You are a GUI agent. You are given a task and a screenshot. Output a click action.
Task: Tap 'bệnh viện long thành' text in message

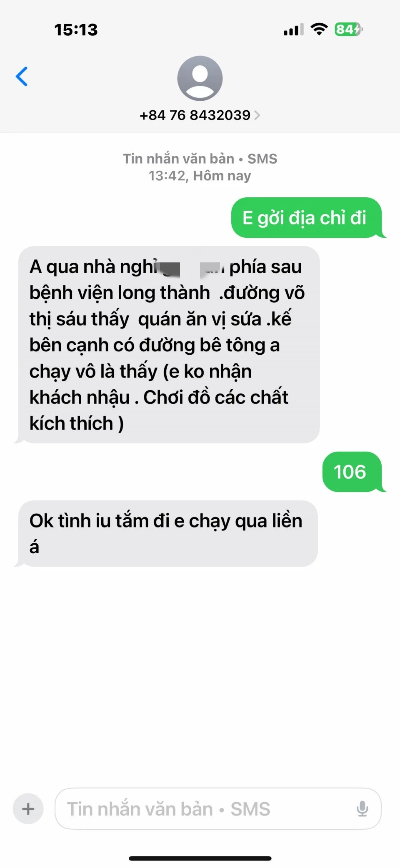click(x=120, y=293)
